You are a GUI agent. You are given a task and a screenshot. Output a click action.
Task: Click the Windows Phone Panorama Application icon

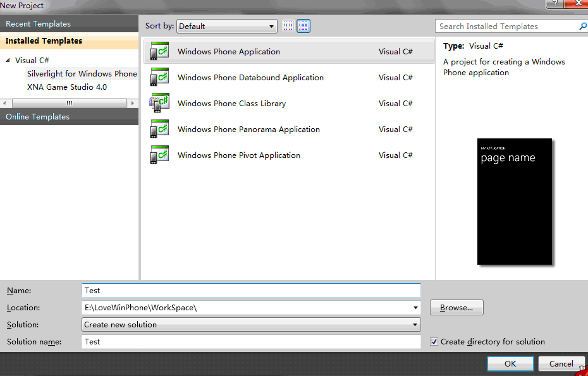159,129
